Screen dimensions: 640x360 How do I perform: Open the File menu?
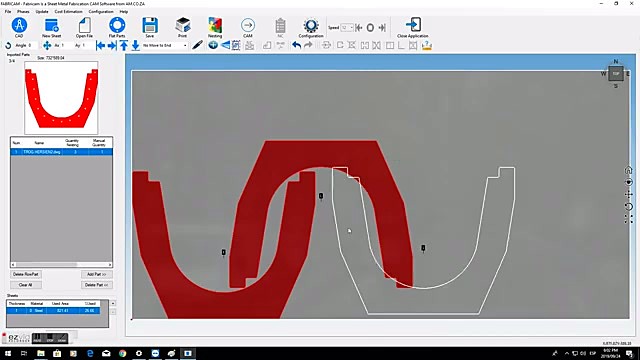click(8, 11)
